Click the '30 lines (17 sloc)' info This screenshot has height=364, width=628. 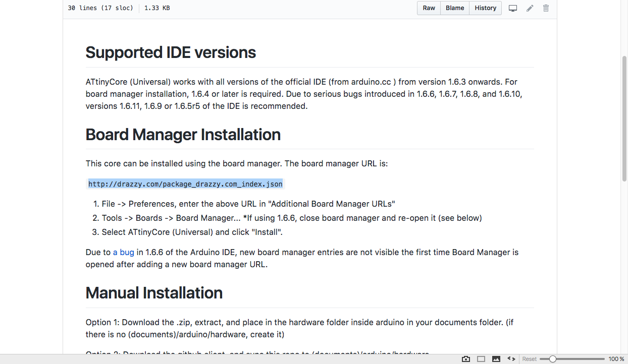coord(100,8)
